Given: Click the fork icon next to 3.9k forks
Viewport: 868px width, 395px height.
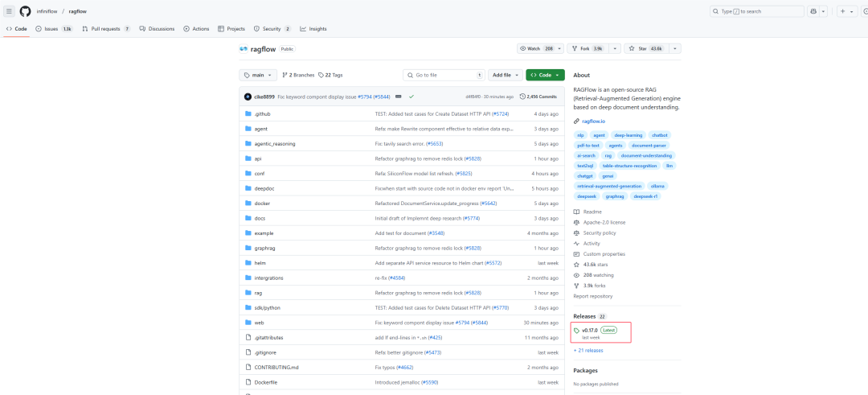Looking at the screenshot, I should pos(576,286).
